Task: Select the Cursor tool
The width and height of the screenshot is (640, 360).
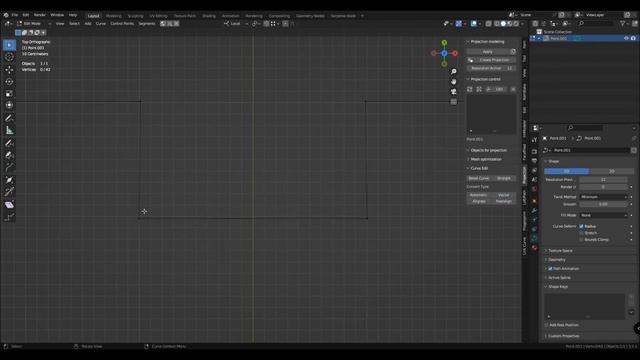Action: point(9,57)
